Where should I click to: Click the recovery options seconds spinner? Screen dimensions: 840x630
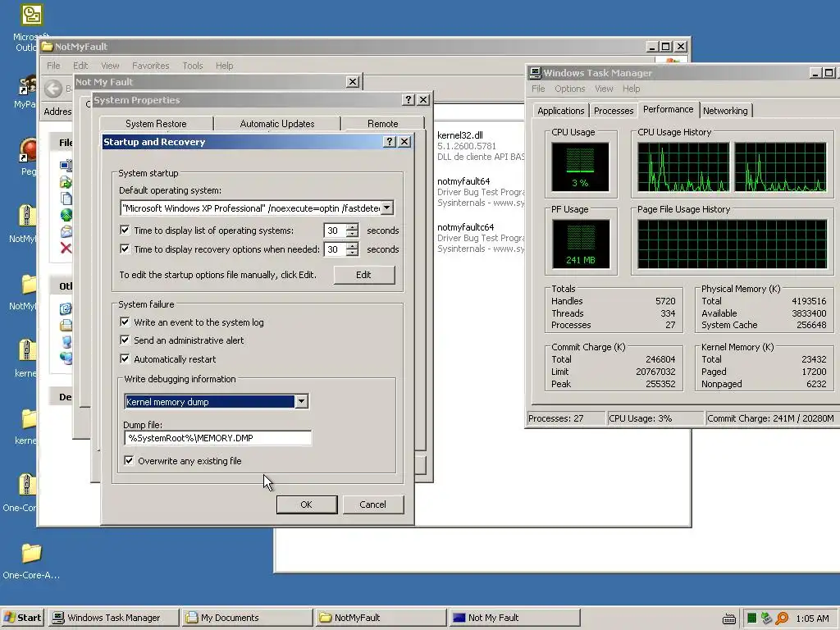pyautogui.click(x=352, y=249)
